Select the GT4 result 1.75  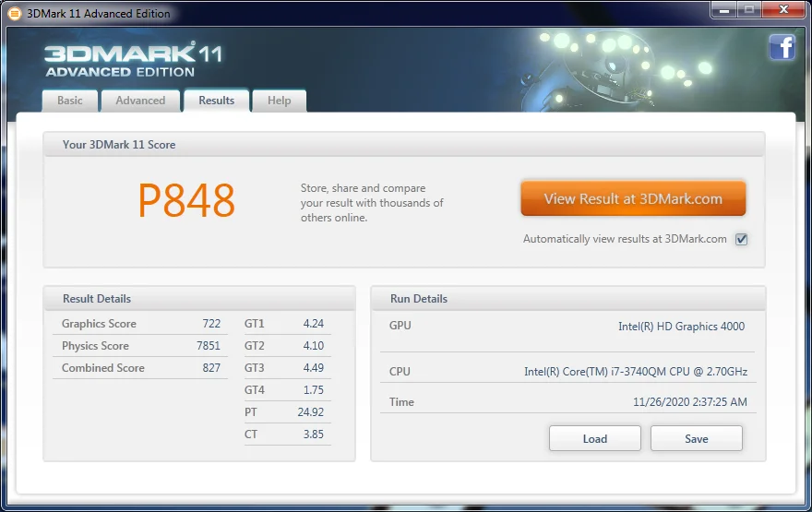pyautogui.click(x=314, y=390)
